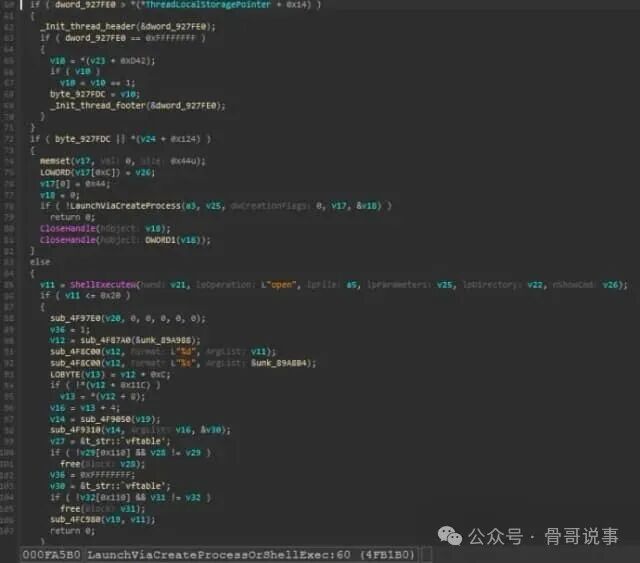
Task: Click the WeChat logo icon in watermark
Action: (449, 536)
